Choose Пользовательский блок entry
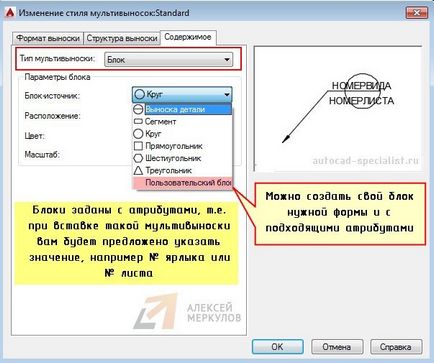 [182, 183]
